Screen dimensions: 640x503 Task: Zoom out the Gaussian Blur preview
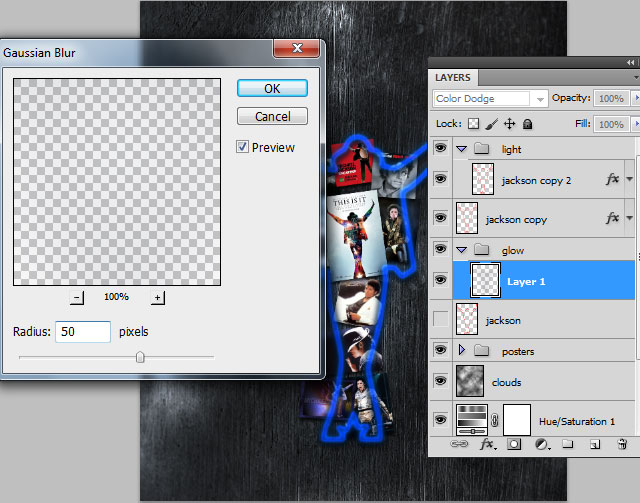[77, 298]
